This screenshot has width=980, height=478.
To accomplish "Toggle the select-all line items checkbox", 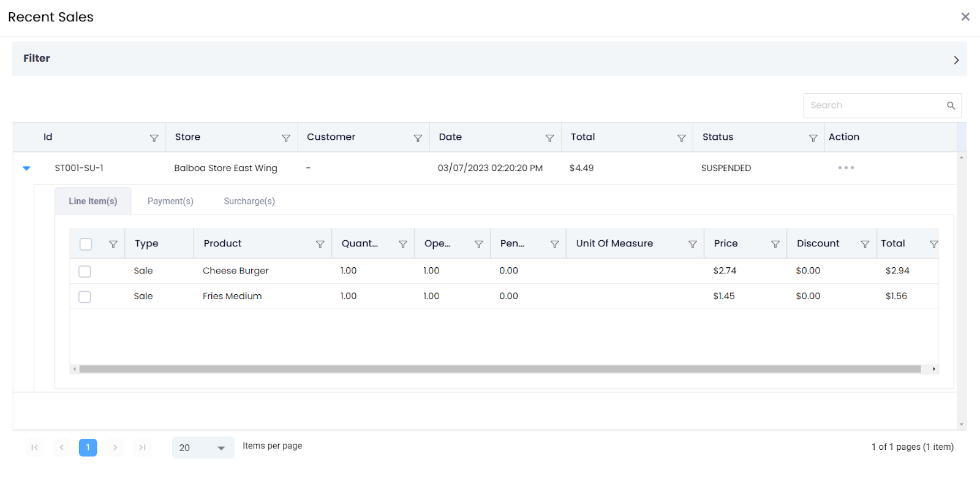I will click(86, 244).
